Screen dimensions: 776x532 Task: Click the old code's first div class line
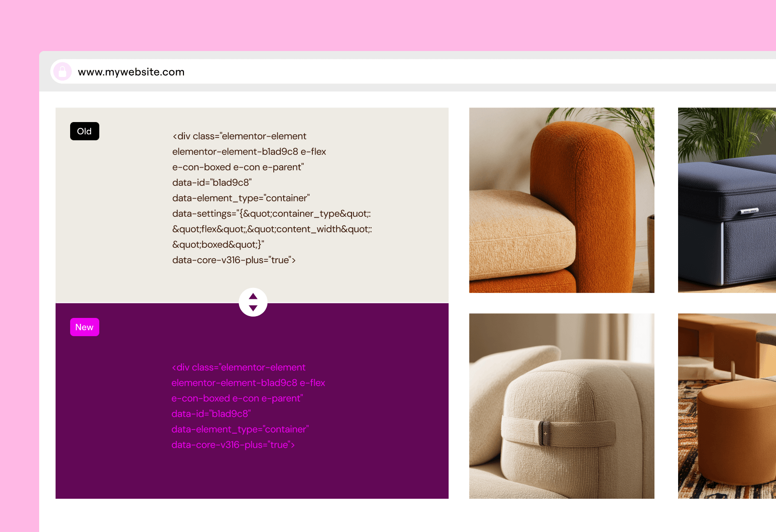click(239, 136)
